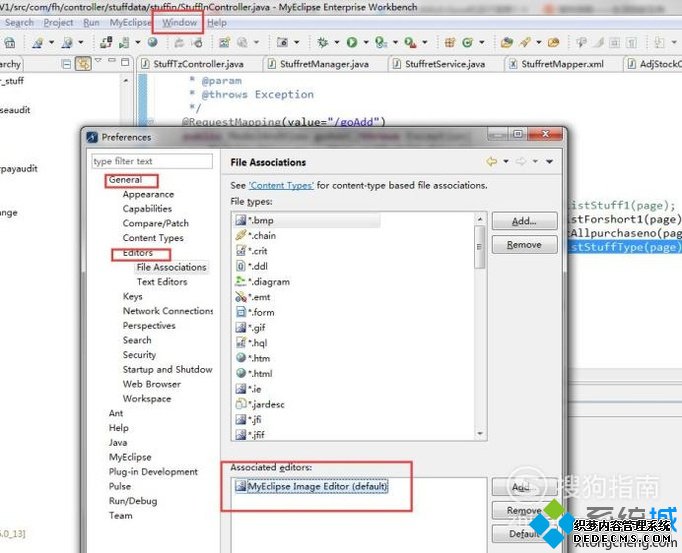
Task: Maximize the hierarchy view panel
Action: tap(125, 62)
